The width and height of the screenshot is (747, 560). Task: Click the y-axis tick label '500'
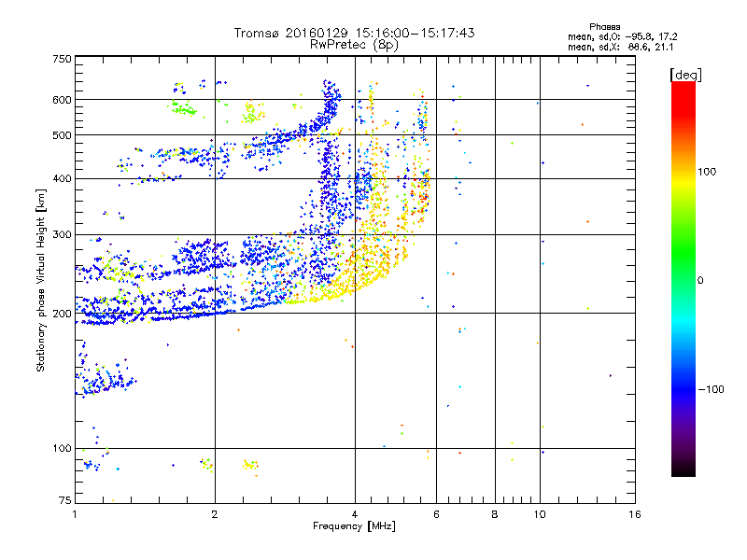(62, 135)
